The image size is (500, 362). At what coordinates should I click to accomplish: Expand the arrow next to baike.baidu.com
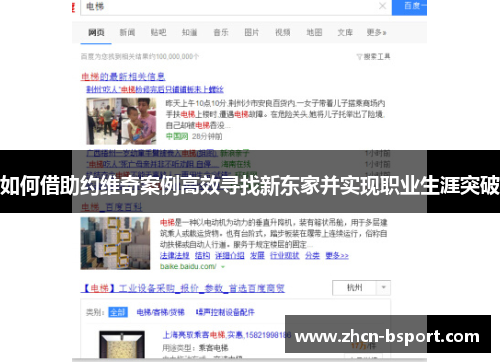coord(223,267)
